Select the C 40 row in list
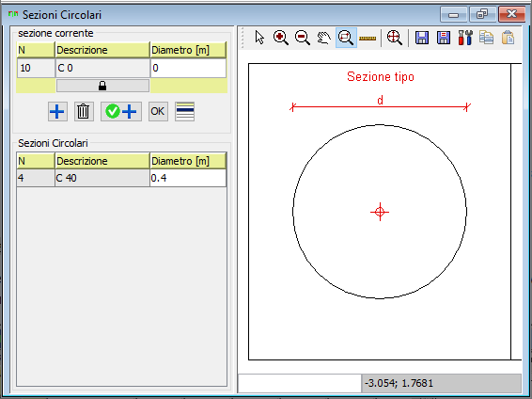532x399 pixels. coord(121,178)
